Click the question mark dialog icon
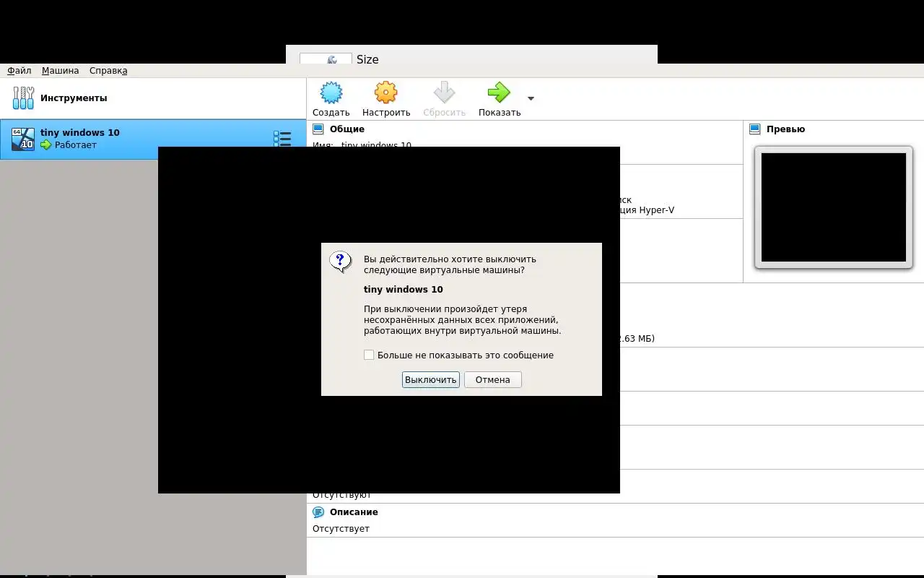Viewport: 924px width, 578px height. [x=340, y=262]
